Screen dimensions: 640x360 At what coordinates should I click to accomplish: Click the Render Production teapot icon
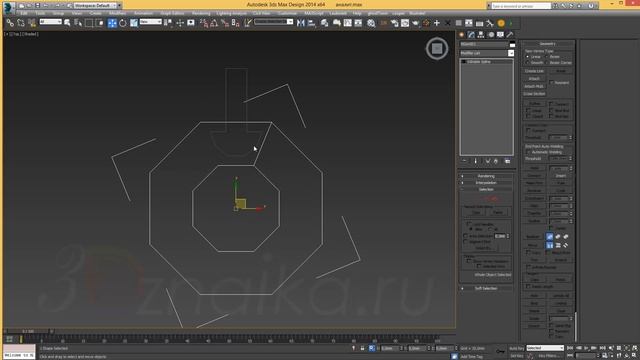pos(416,23)
